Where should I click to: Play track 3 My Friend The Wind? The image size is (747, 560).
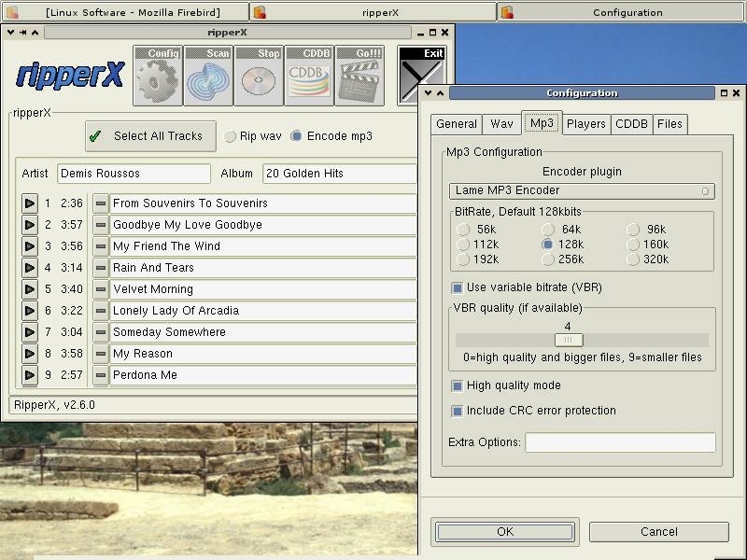coord(30,246)
